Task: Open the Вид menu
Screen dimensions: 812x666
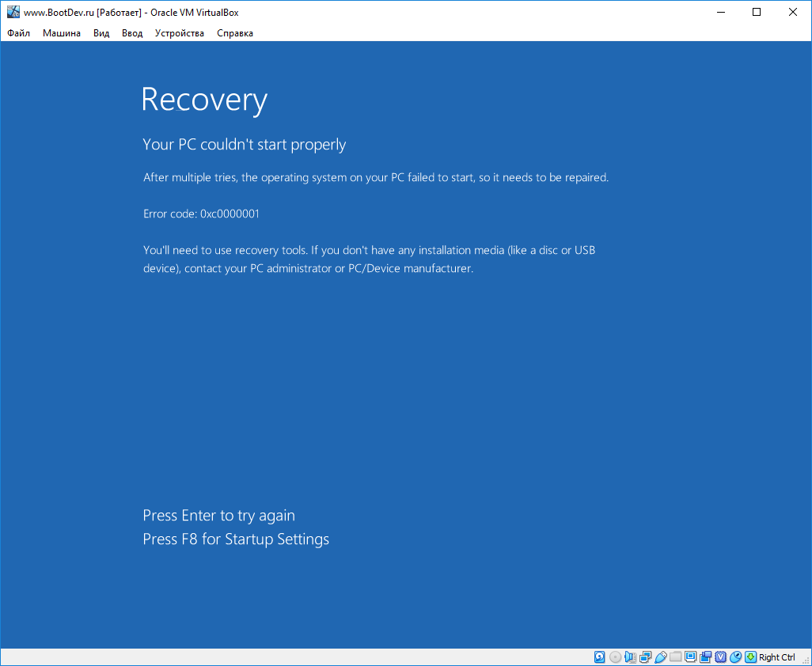Action: coord(101,33)
